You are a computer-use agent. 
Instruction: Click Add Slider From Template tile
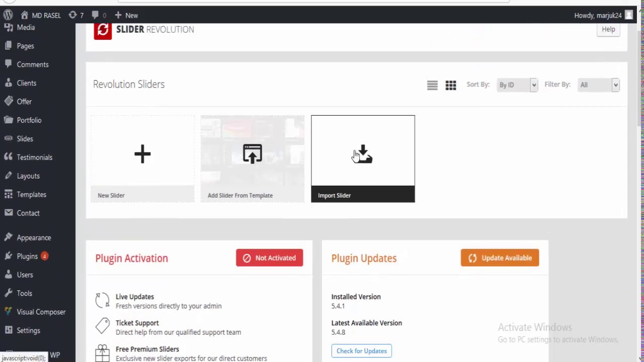(253, 159)
